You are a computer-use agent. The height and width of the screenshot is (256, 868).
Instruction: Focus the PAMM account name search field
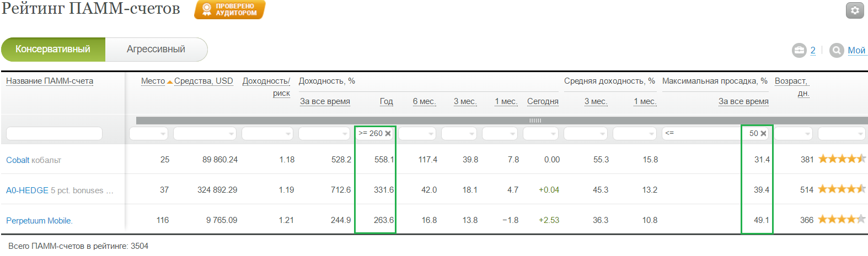click(54, 133)
